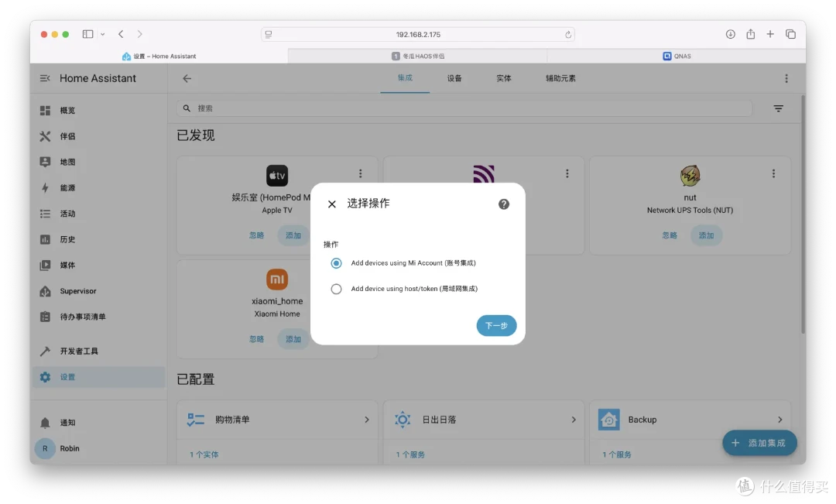Click the 1 个服务 link under 日出日落

(410, 455)
